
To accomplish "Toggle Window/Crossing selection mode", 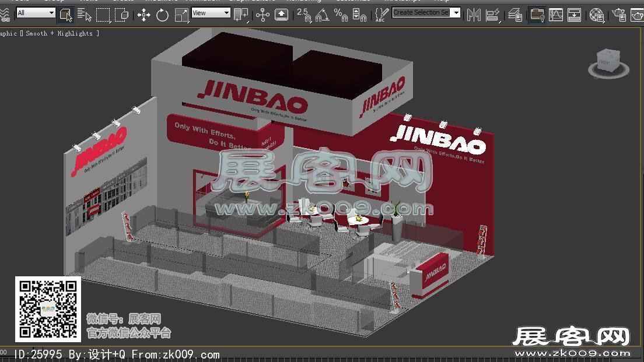I will click(x=121, y=15).
